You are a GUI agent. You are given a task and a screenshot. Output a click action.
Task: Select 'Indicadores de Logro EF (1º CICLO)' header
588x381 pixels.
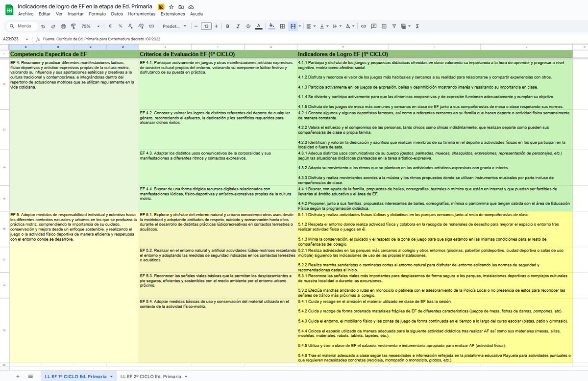point(434,53)
